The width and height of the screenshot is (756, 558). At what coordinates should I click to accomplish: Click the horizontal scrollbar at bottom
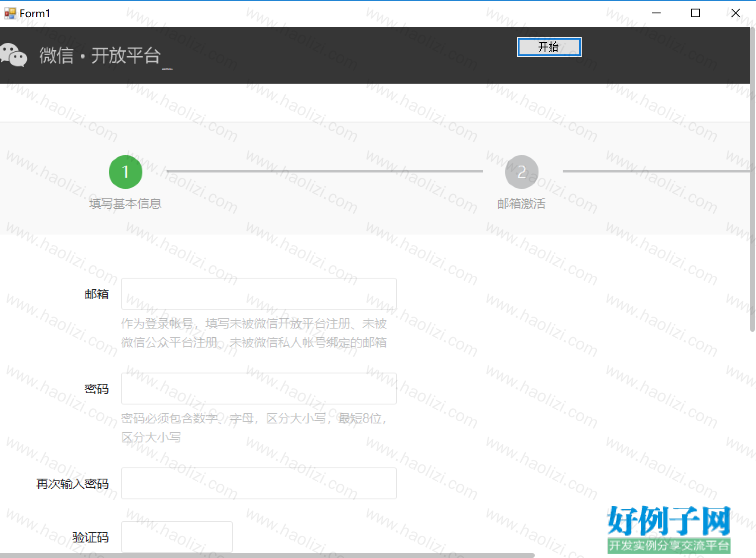click(x=268, y=555)
